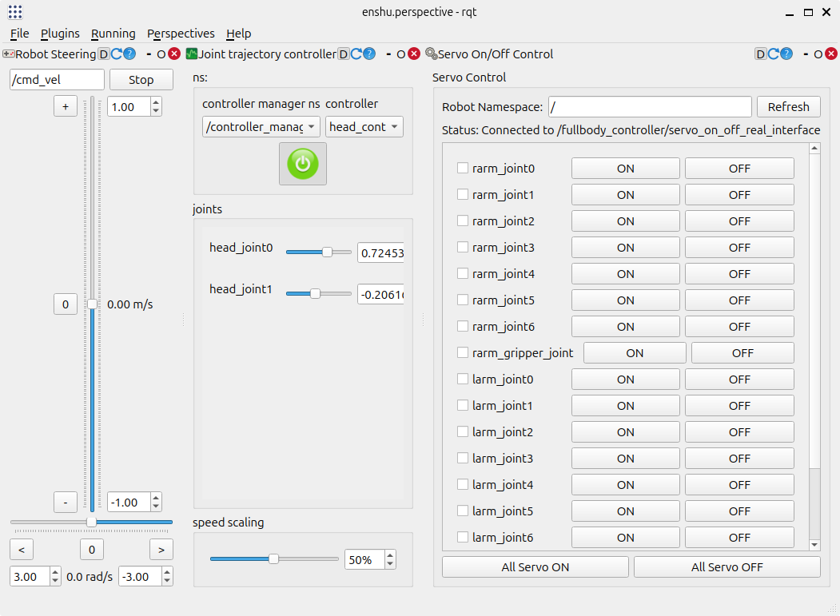Tick the rarm_gripper_joint checkbox

pos(463,353)
